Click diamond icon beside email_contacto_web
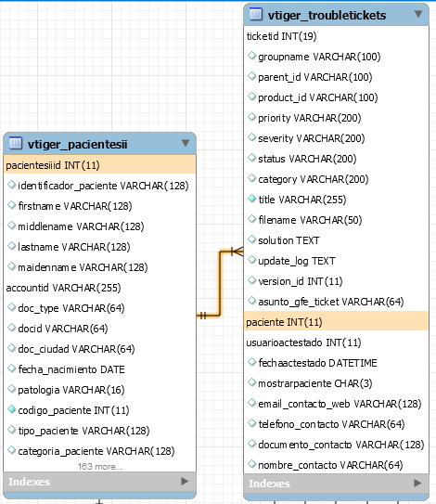Viewport: 436px width, 504px height. pos(252,403)
